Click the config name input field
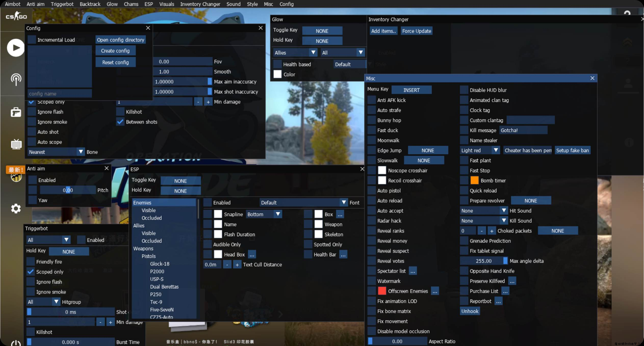The height and width of the screenshot is (346, 644). pos(60,94)
